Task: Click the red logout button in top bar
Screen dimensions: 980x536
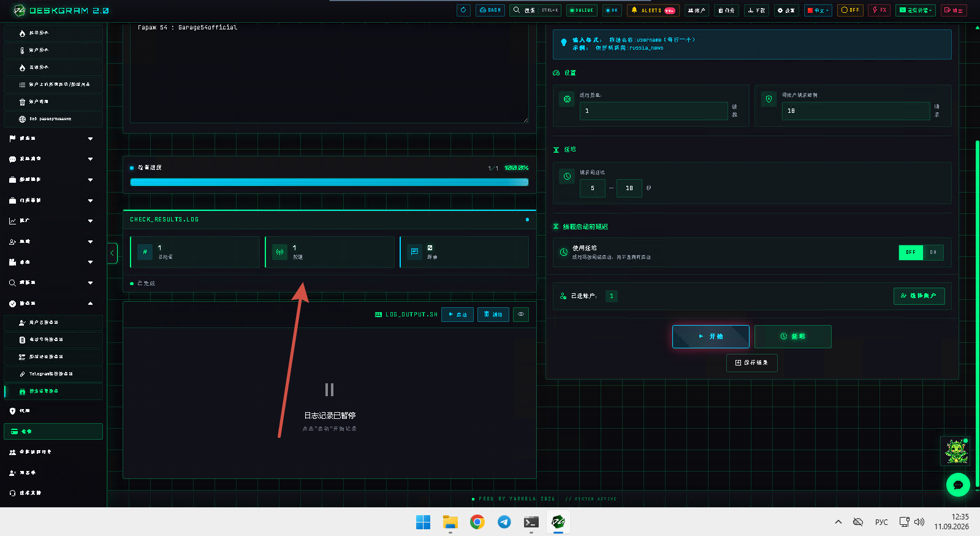Action: [954, 10]
